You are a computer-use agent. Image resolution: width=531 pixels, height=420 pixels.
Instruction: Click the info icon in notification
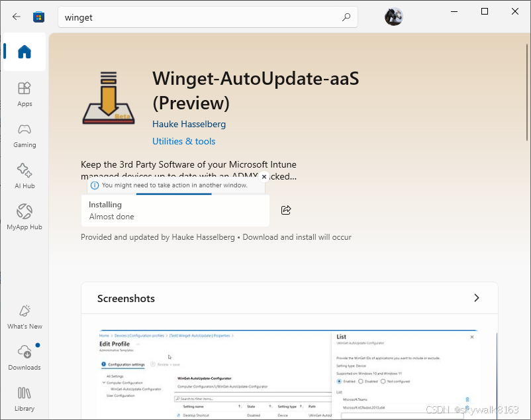pyautogui.click(x=95, y=185)
